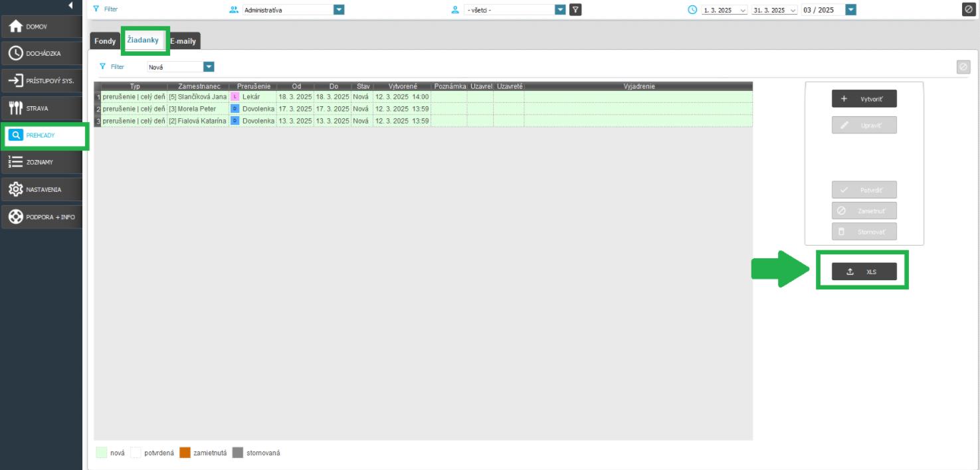The width and height of the screenshot is (980, 470).
Task: Expand the Nová status filter dropdown
Action: click(209, 66)
